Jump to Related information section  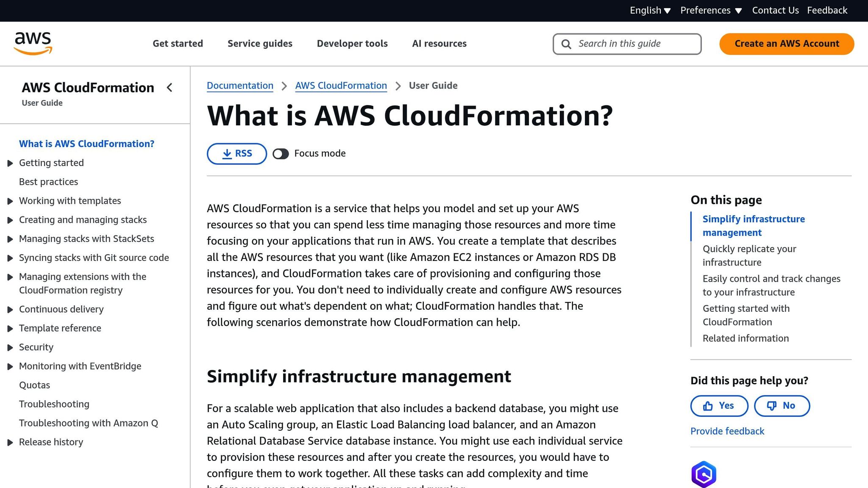[x=746, y=338]
